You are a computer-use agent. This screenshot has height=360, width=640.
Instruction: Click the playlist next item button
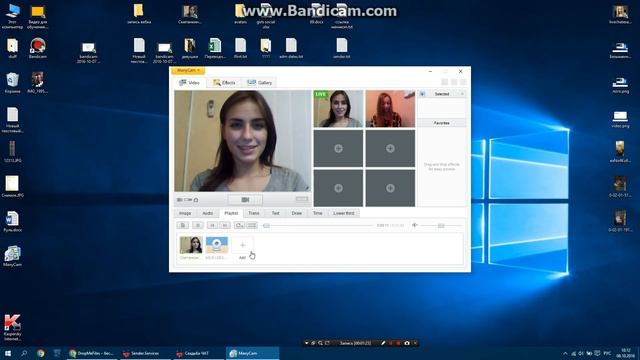tap(225, 225)
